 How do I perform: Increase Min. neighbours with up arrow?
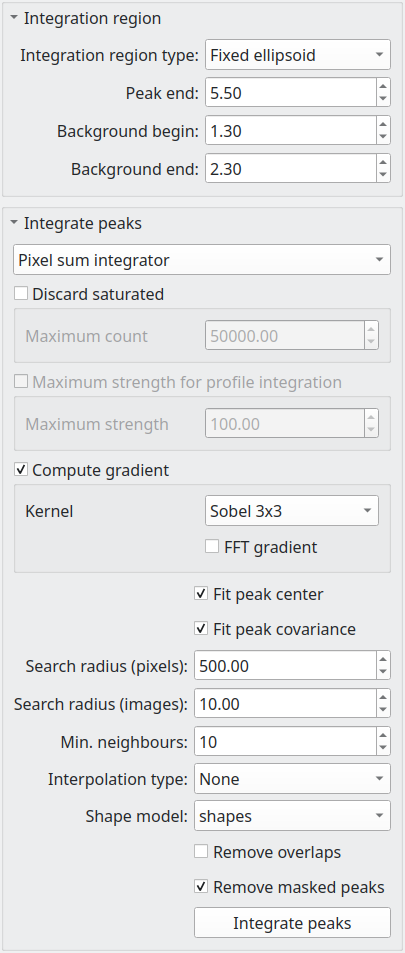(383, 735)
